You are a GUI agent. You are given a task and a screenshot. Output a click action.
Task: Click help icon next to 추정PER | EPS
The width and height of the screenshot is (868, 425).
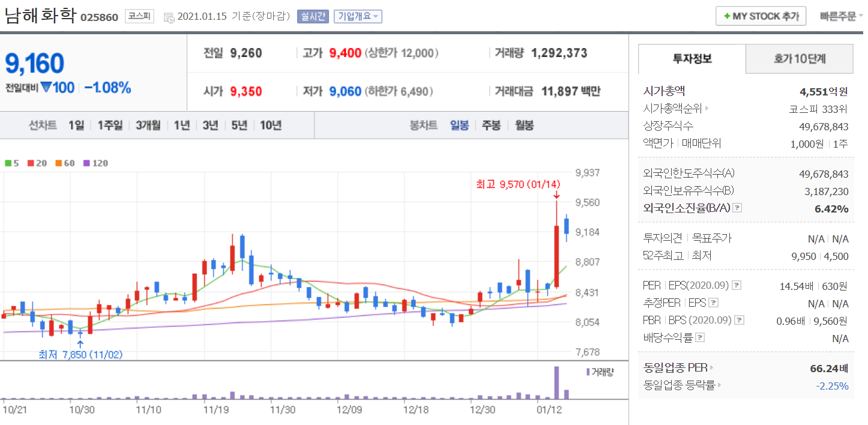(713, 303)
